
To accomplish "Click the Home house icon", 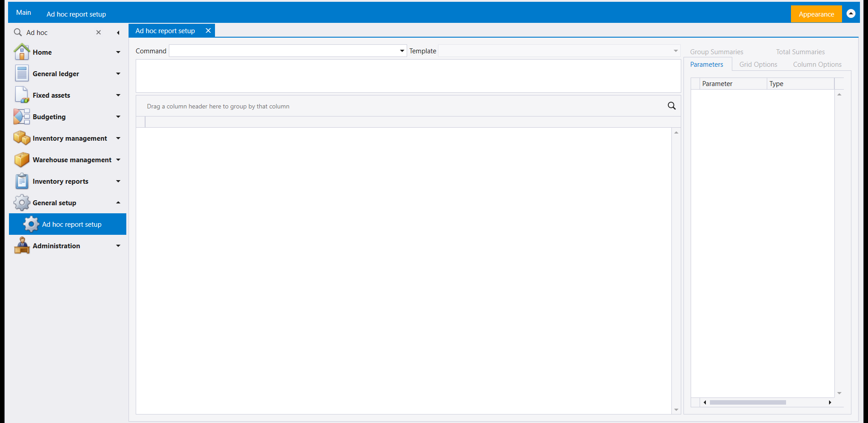I will (x=21, y=52).
